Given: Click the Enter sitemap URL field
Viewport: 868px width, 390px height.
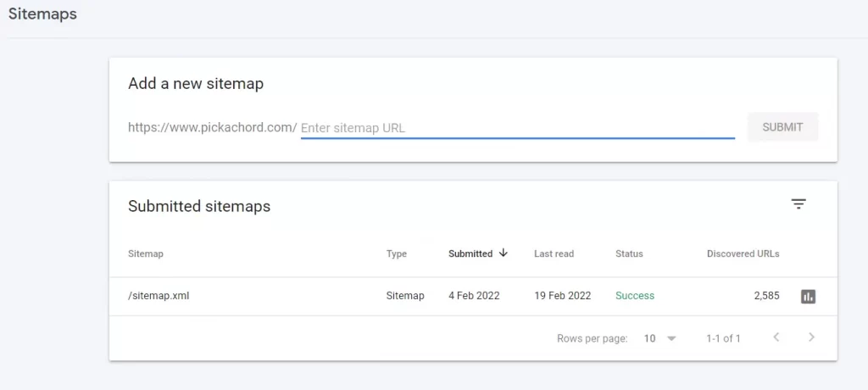Looking at the screenshot, I should [x=518, y=128].
